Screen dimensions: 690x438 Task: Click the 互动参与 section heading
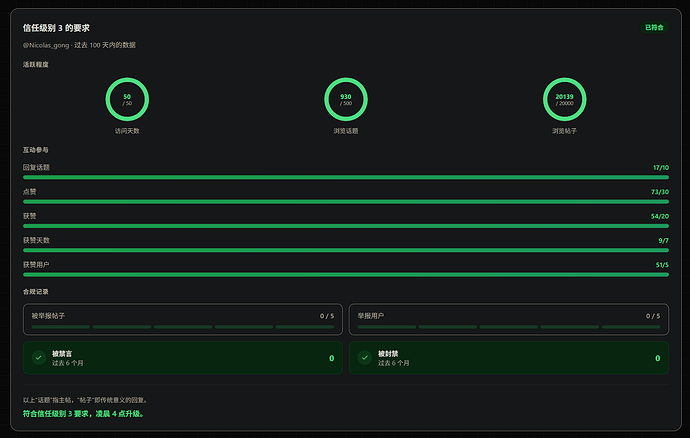(36, 150)
